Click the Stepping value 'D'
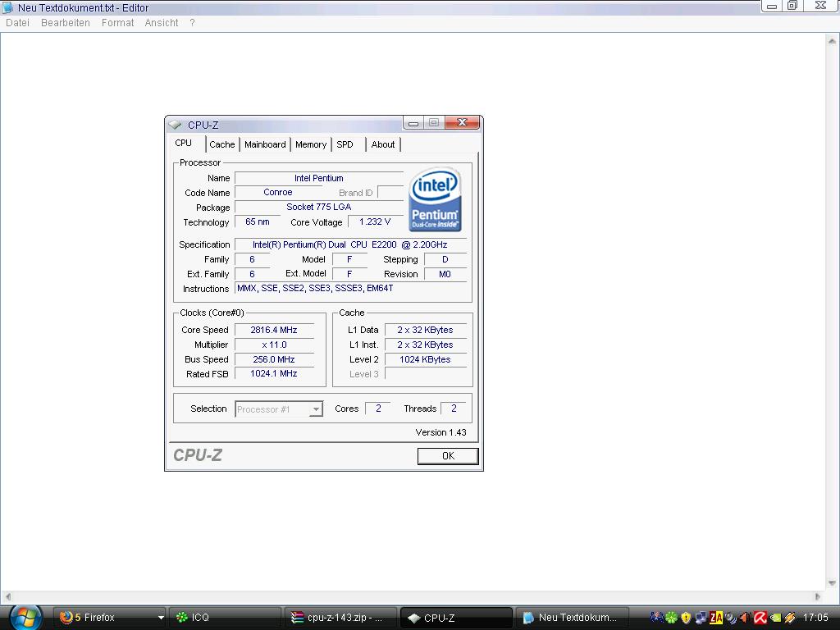This screenshot has height=630, width=840. tap(445, 259)
